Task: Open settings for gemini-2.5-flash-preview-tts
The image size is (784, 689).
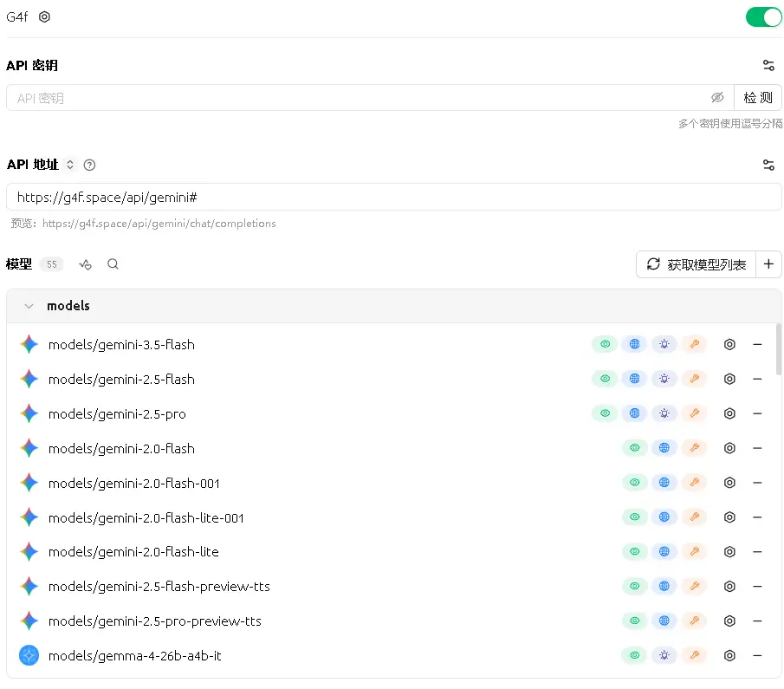Action: coord(729,586)
